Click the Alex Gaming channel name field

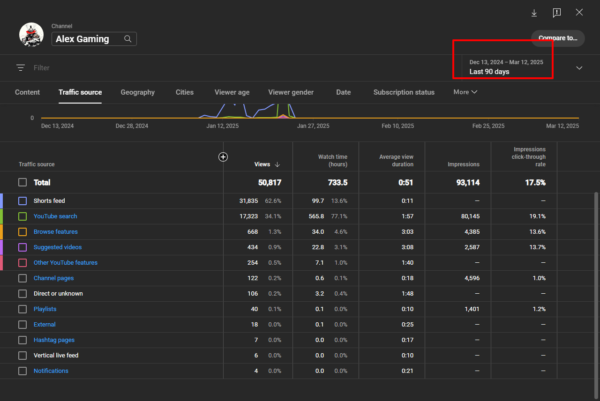click(x=94, y=39)
